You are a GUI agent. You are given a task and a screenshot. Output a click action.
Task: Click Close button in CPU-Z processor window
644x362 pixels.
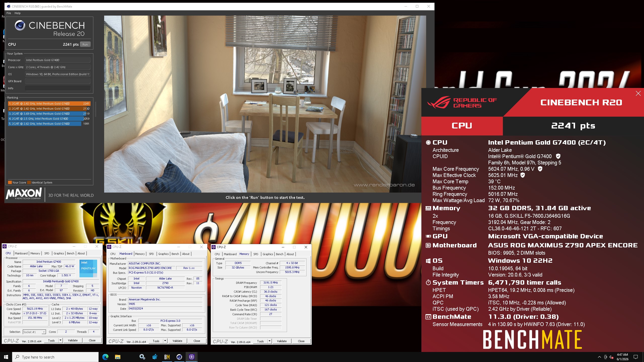pyautogui.click(x=92, y=340)
